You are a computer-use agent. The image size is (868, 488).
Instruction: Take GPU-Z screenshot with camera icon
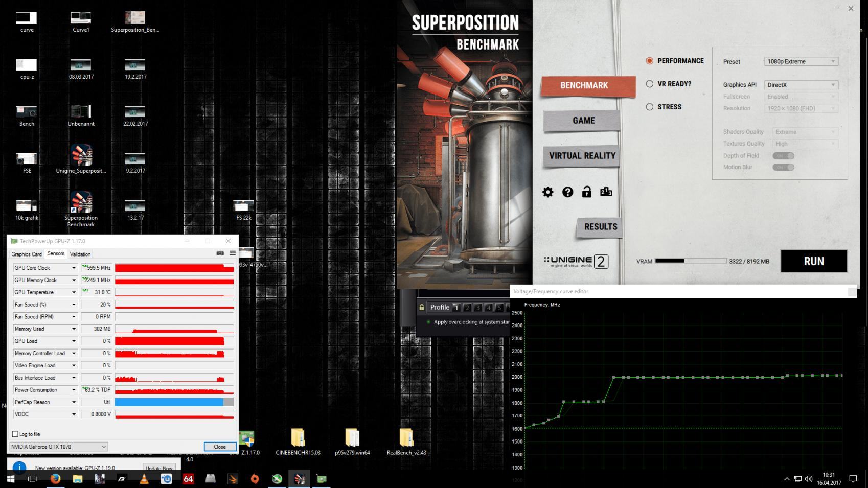[x=220, y=253]
